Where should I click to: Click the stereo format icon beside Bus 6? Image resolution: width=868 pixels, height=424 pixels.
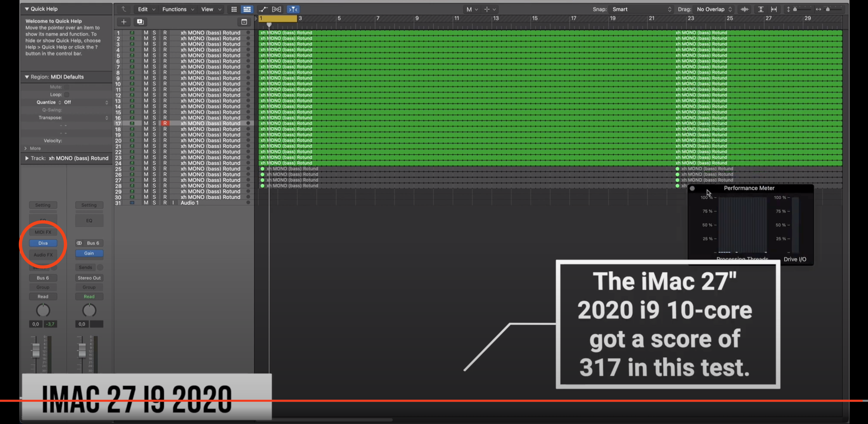(x=79, y=243)
